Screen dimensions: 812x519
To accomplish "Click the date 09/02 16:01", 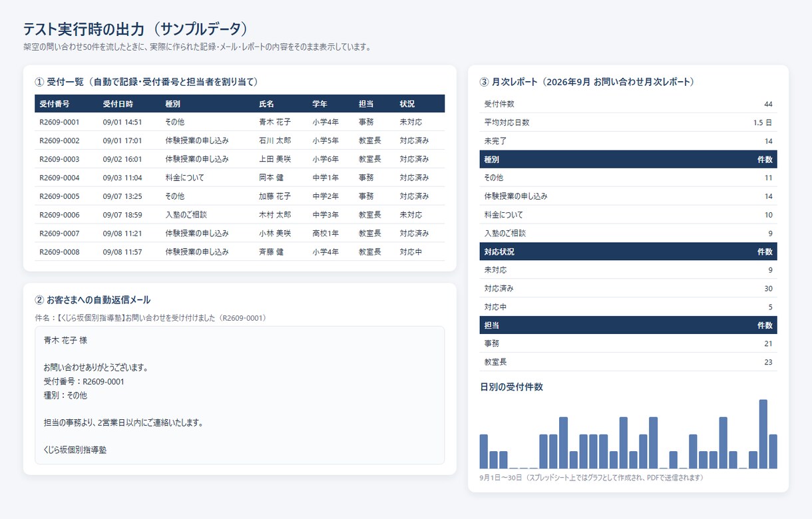I will pyautogui.click(x=122, y=159).
